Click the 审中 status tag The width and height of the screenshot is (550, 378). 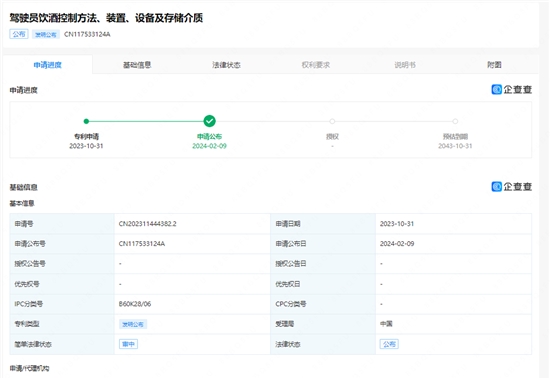[x=128, y=344]
